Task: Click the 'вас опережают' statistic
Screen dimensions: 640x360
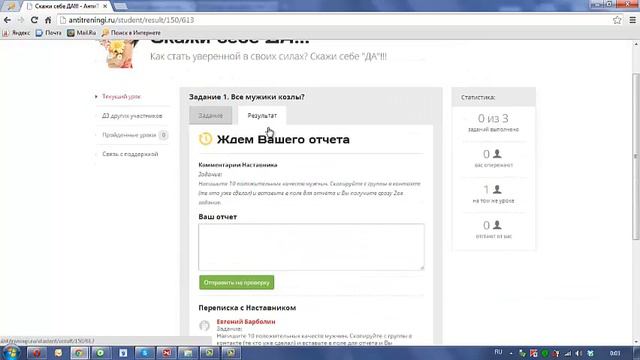Action: coord(493,158)
